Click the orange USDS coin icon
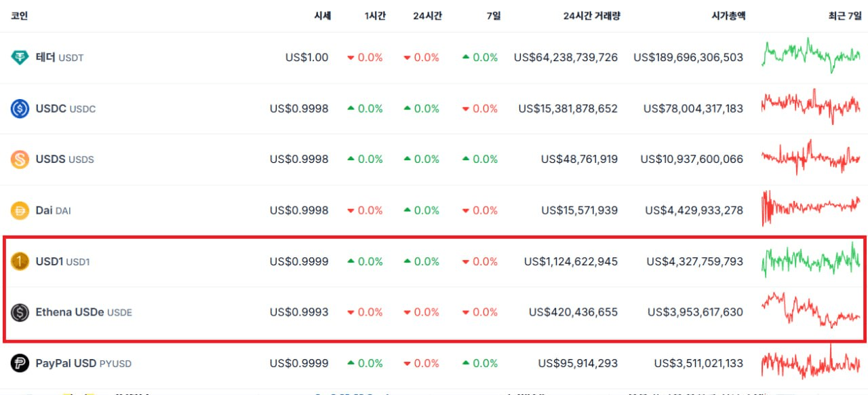The image size is (868, 395). tap(20, 159)
